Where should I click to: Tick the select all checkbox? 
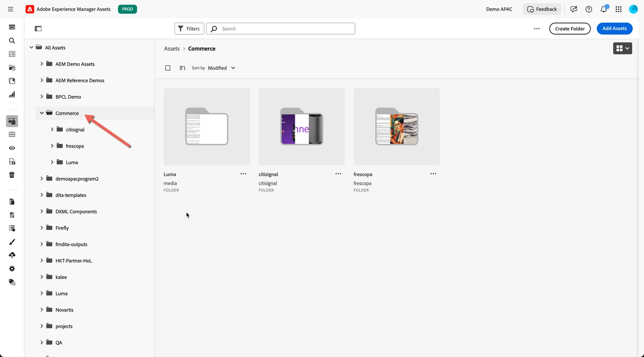click(168, 68)
